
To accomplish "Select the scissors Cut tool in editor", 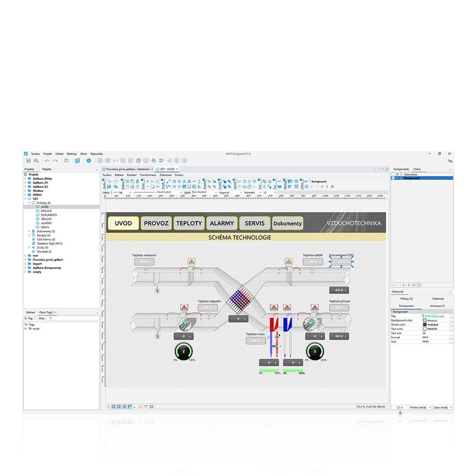I will (127, 181).
